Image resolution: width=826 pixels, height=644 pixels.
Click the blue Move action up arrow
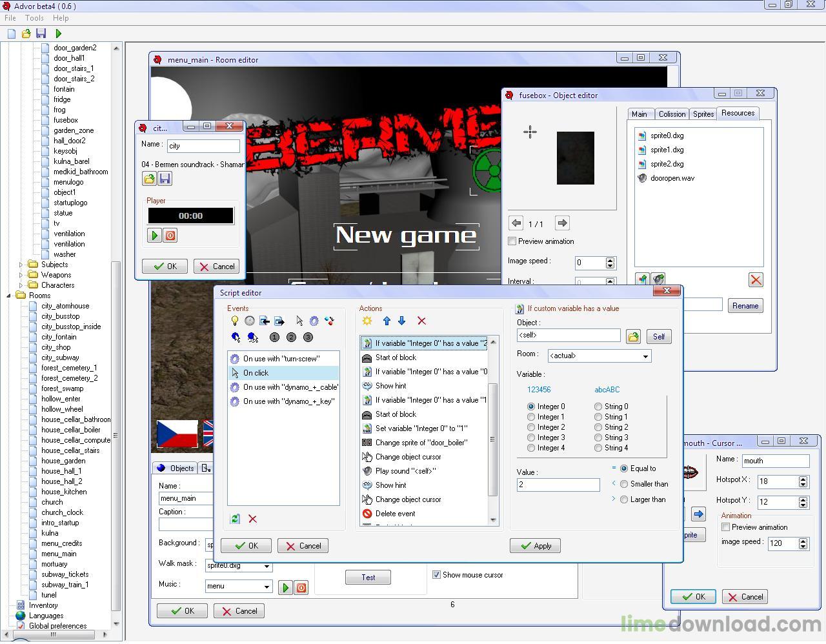point(387,321)
